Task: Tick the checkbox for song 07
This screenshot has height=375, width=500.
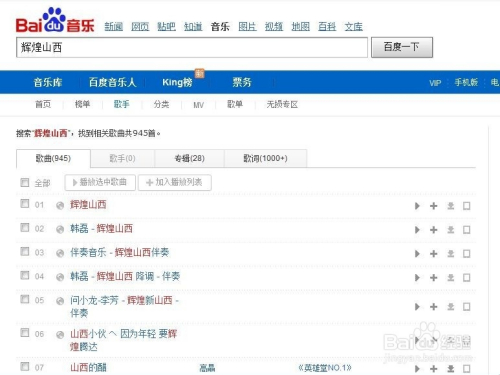Action: coord(25,367)
